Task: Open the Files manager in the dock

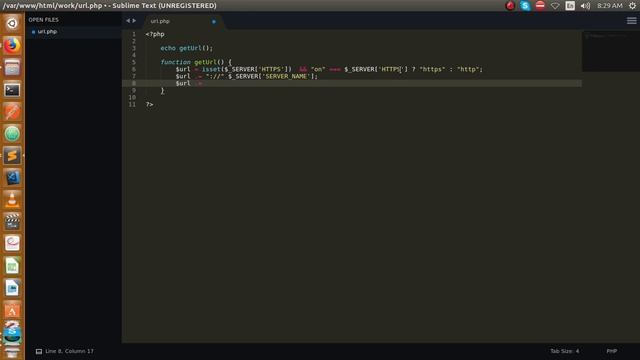Action: coord(12,68)
